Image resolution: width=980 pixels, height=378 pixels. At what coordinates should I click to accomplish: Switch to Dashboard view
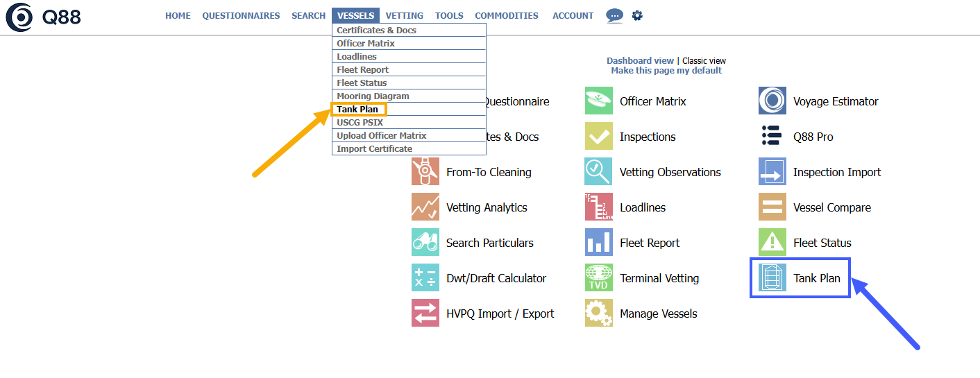point(640,61)
